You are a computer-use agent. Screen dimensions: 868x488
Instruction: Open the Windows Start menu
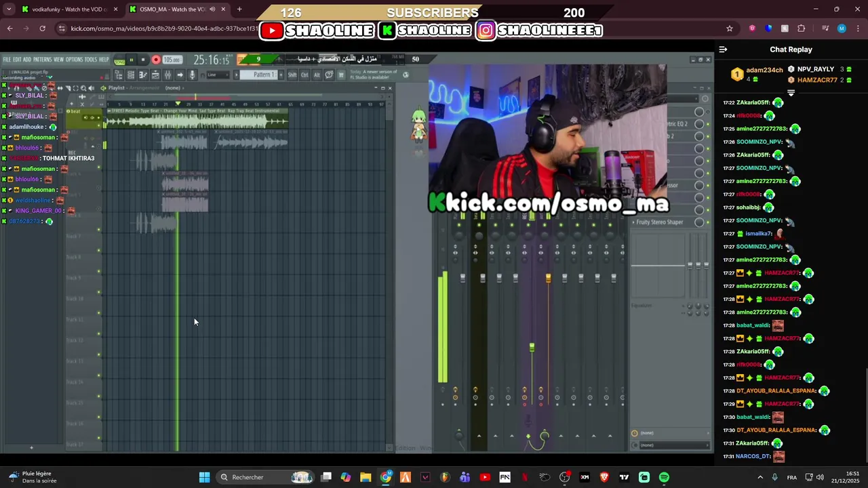[x=204, y=477]
